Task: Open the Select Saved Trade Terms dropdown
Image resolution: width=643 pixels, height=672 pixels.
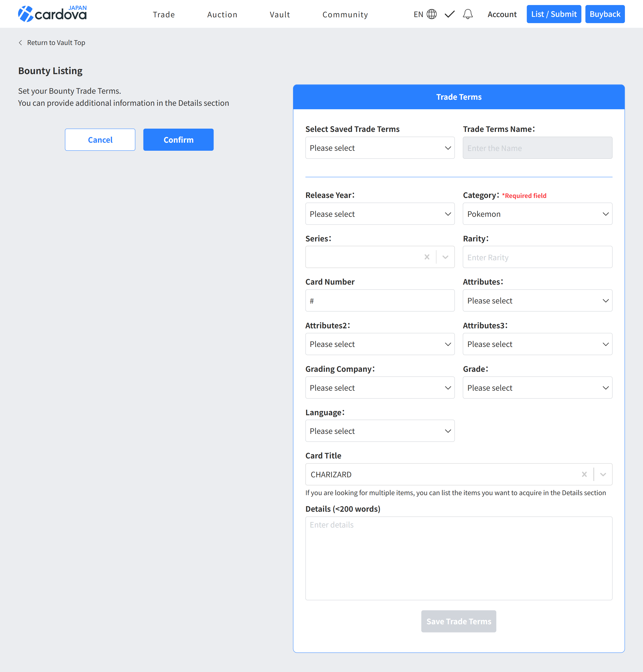Action: (x=380, y=148)
